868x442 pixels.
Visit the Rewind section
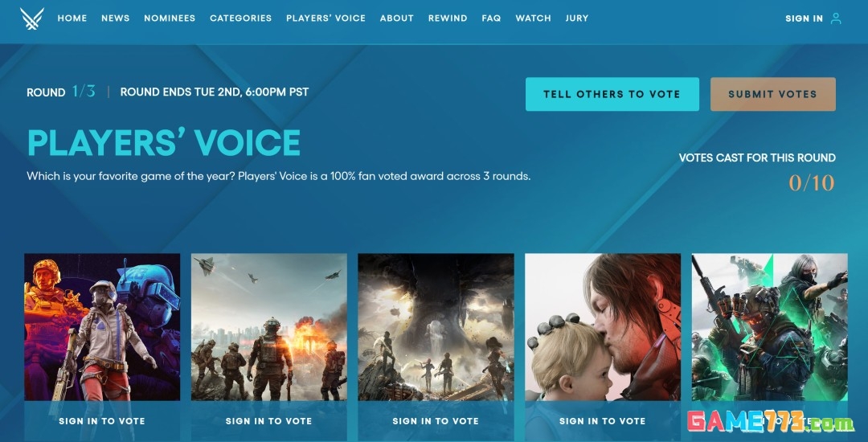pyautogui.click(x=448, y=18)
